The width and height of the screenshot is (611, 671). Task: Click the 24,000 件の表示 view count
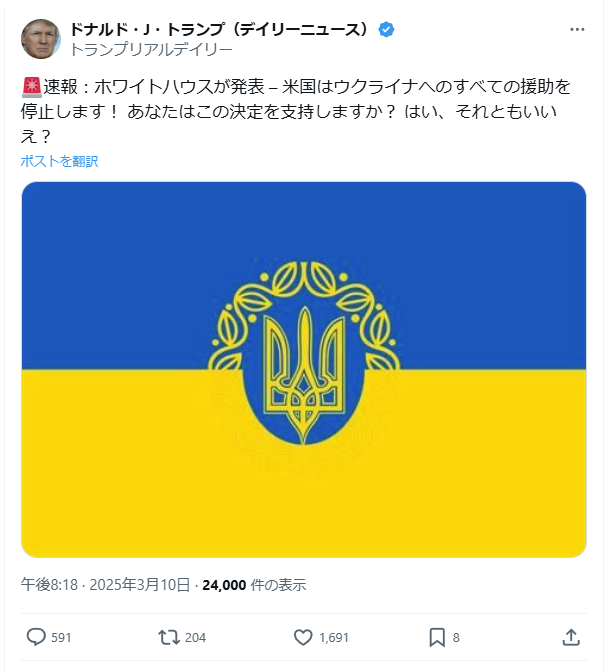[x=254, y=585]
